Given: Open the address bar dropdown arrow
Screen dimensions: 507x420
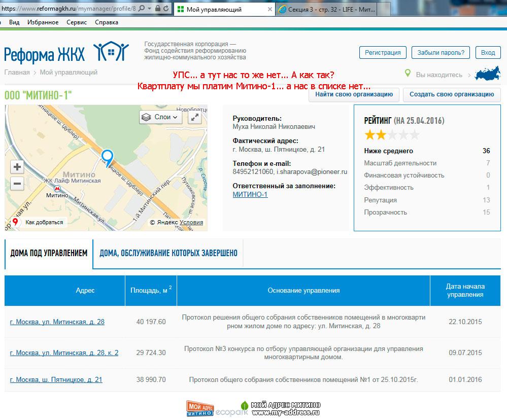Looking at the screenshot, I should tap(150, 9).
